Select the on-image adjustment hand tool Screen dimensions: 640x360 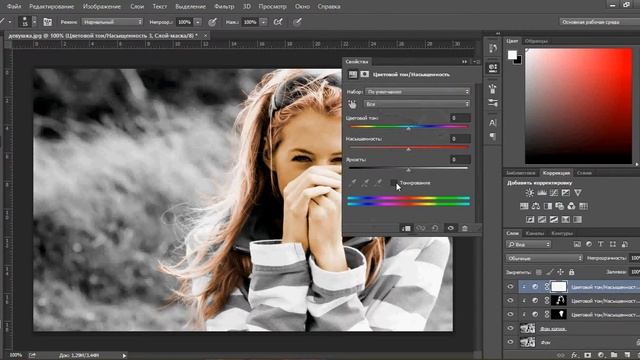pyautogui.click(x=352, y=104)
